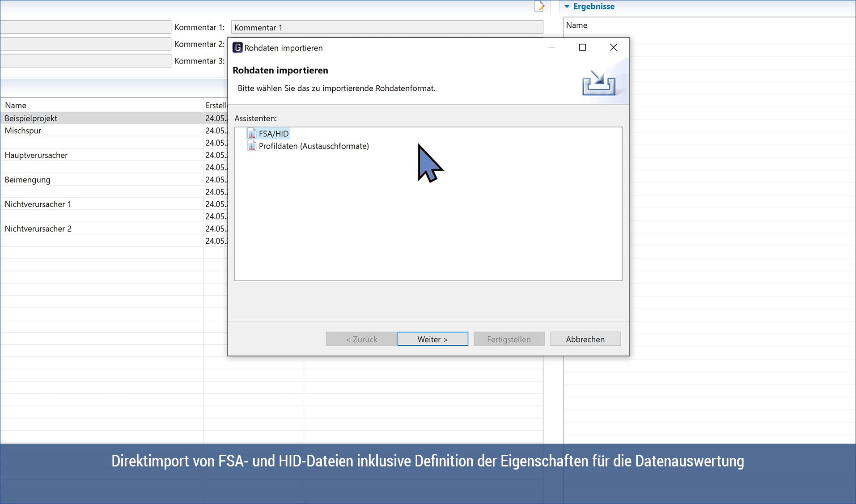
Task: Click the input field left of Kommentar 1
Action: tap(85, 27)
